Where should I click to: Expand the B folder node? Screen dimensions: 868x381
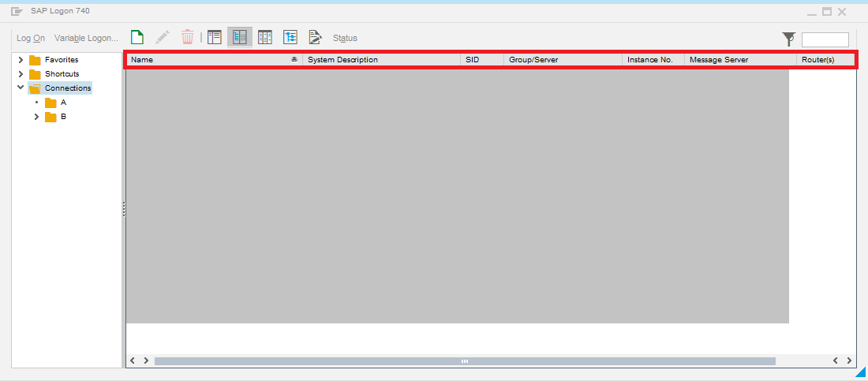click(37, 118)
